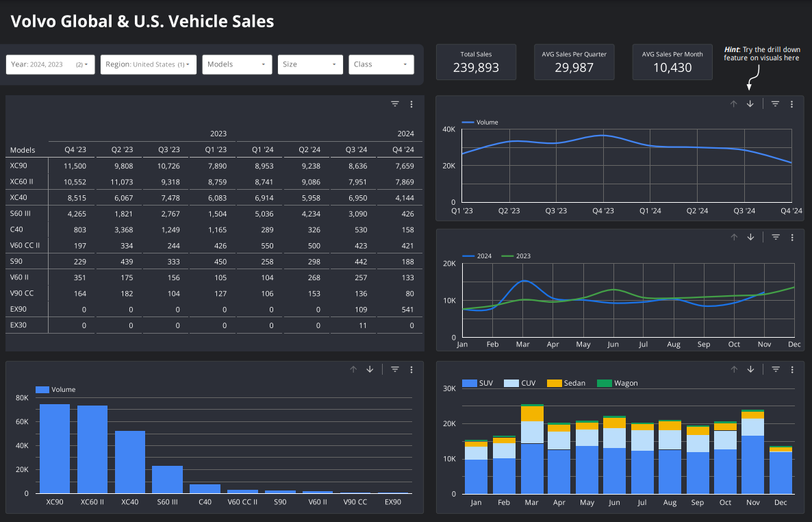Click the V60 CC II row label
Image resolution: width=812 pixels, height=522 pixels.
click(25, 245)
